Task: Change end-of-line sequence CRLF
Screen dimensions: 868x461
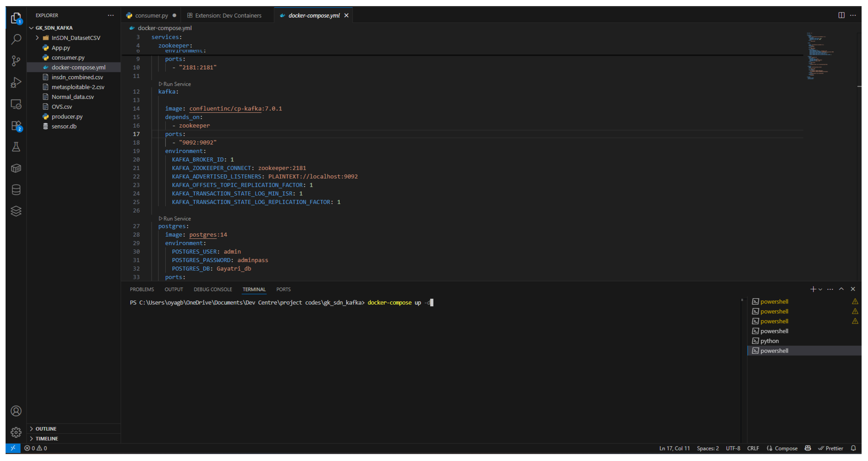Action: [x=753, y=448]
